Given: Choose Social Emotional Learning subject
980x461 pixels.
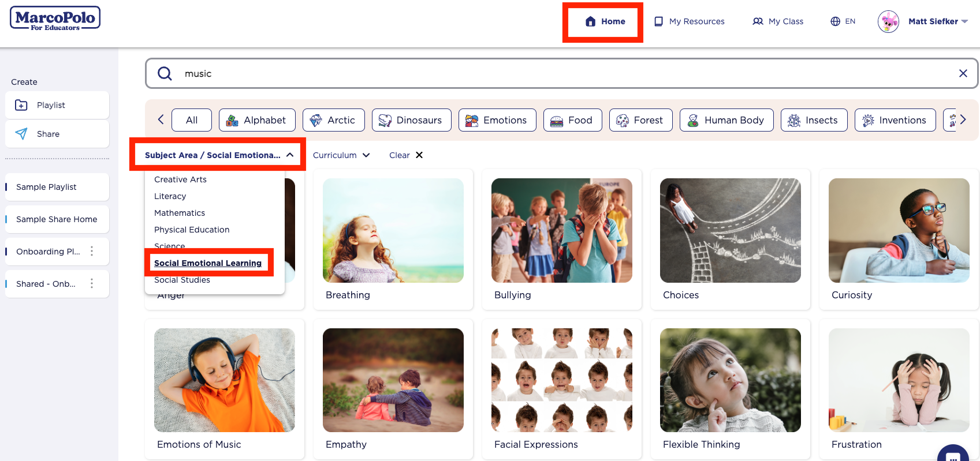Looking at the screenshot, I should click(x=208, y=263).
